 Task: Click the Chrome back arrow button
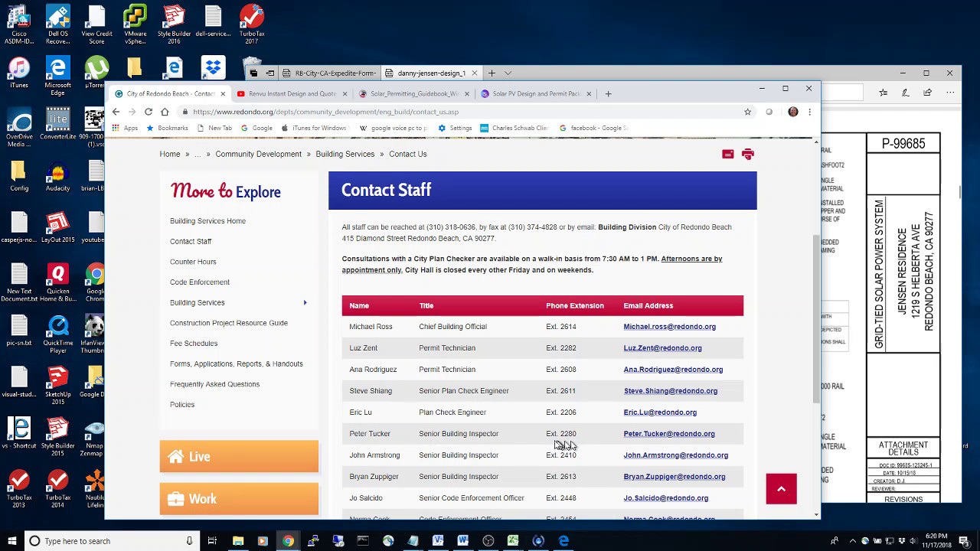116,112
